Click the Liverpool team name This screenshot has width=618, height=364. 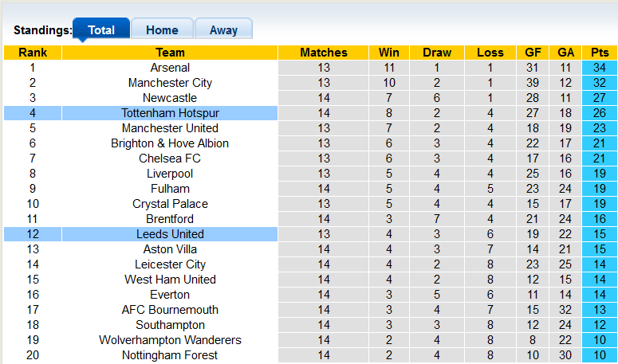170,174
